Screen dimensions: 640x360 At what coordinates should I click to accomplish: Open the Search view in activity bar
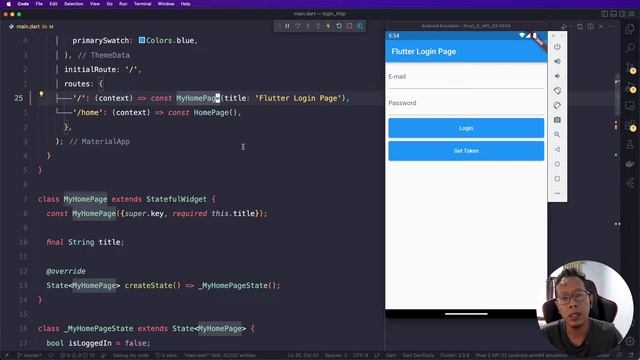[x=630, y=48]
